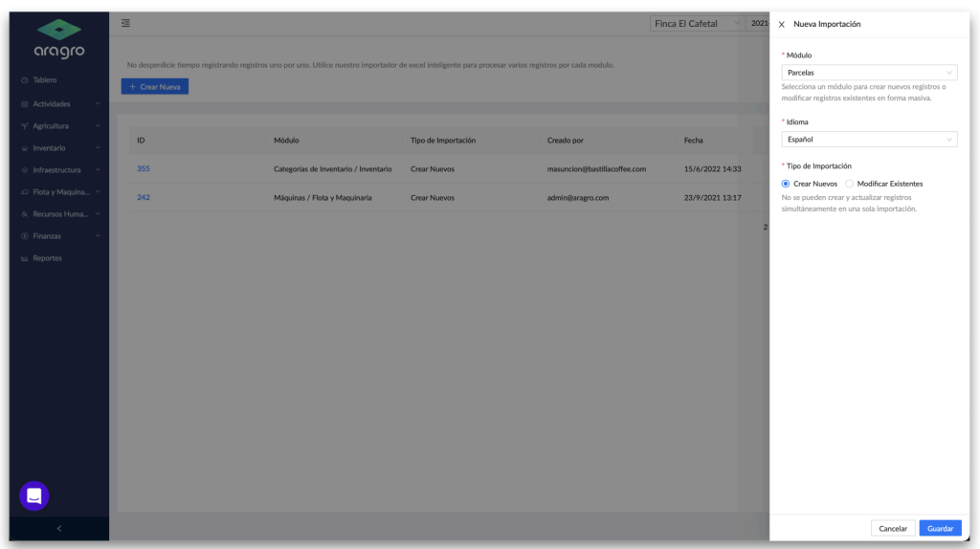Collapse the sidebar with the bottom arrow

pos(59,528)
